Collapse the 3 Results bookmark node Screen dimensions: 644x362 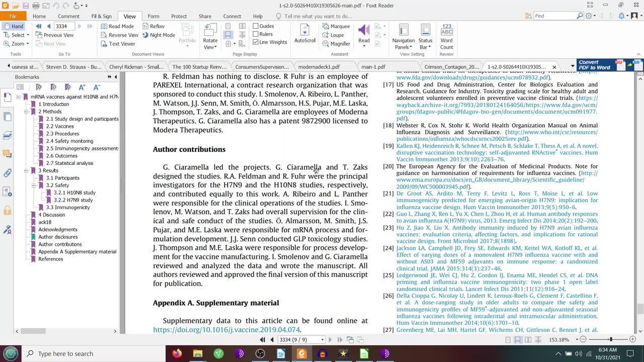coord(26,170)
